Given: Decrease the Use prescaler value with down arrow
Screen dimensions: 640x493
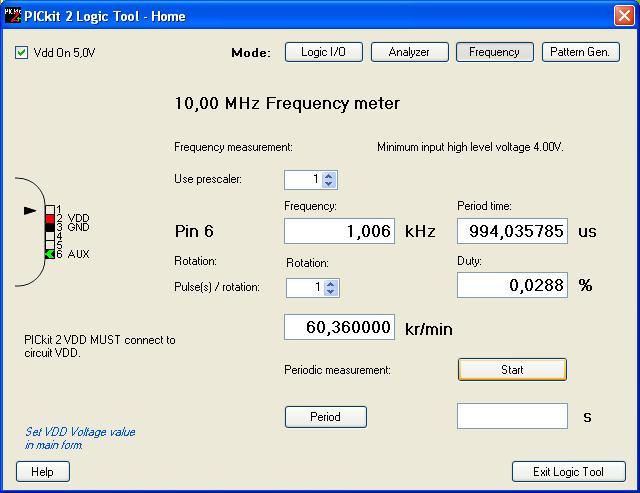Looking at the screenshot, I should click(329, 184).
